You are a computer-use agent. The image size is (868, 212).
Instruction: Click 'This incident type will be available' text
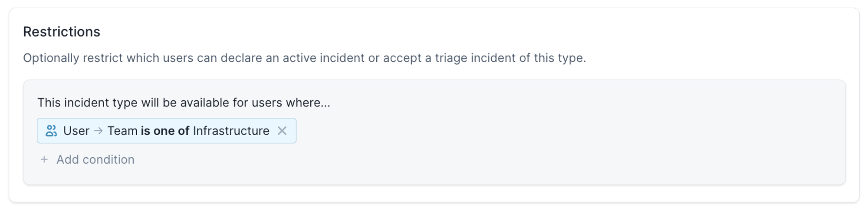click(x=130, y=103)
